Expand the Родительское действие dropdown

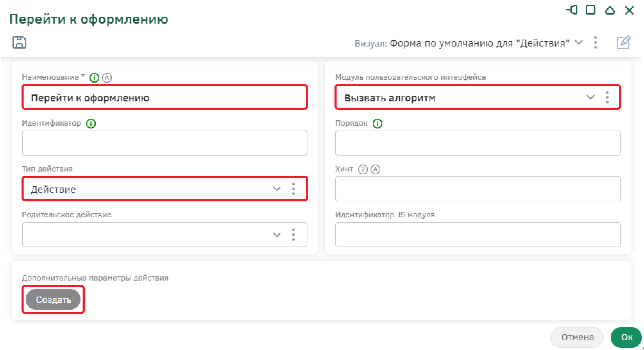277,235
